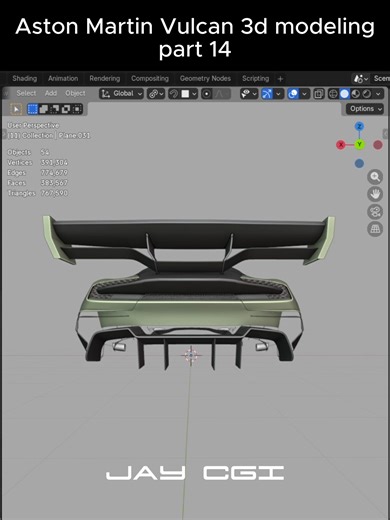This screenshot has width=390, height=520.
Task: Toggle the snapping magnet icon
Action: click(173, 94)
